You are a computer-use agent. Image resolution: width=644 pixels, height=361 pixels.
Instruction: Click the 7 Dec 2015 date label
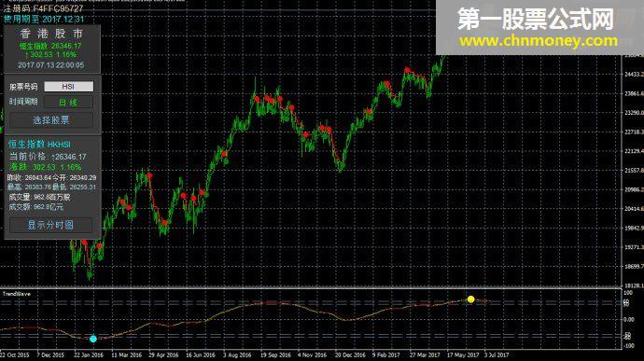click(50, 354)
